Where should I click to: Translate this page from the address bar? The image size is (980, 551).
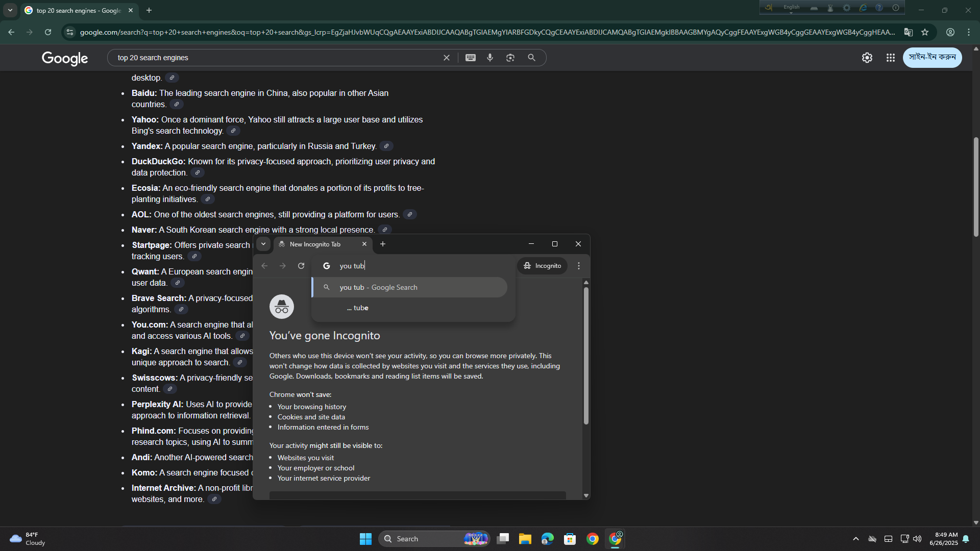[908, 32]
